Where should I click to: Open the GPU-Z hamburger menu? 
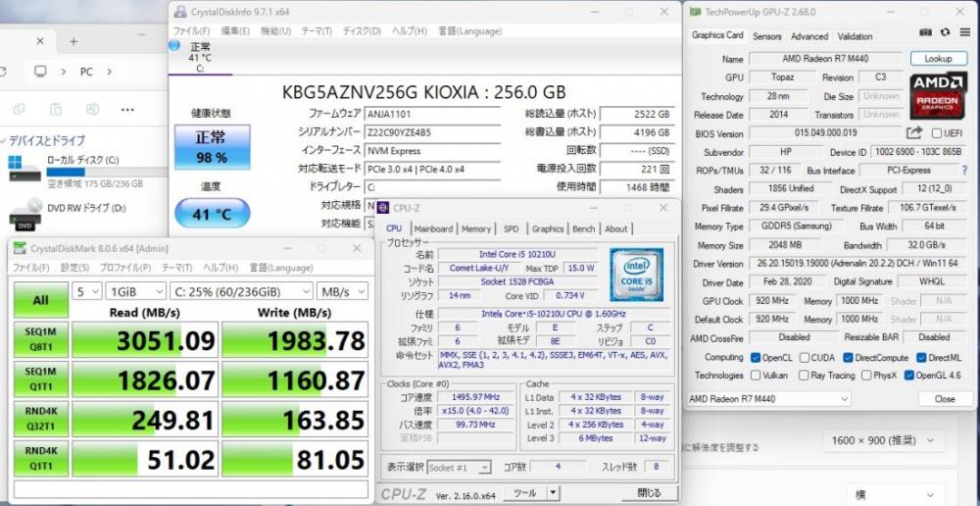click(x=964, y=31)
